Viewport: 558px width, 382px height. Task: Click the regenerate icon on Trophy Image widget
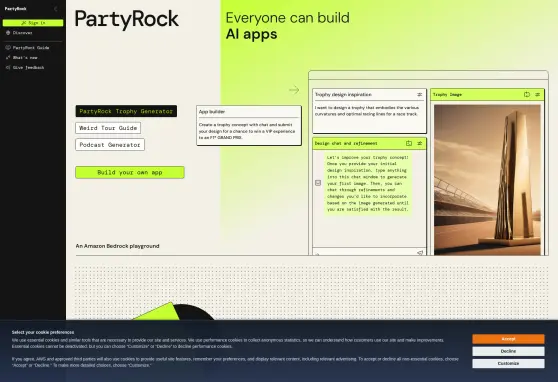point(527,95)
